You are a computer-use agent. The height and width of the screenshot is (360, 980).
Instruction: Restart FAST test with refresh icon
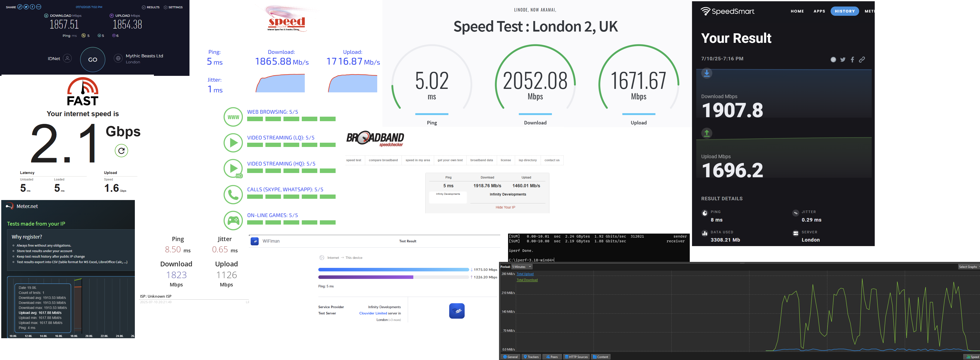(x=121, y=150)
